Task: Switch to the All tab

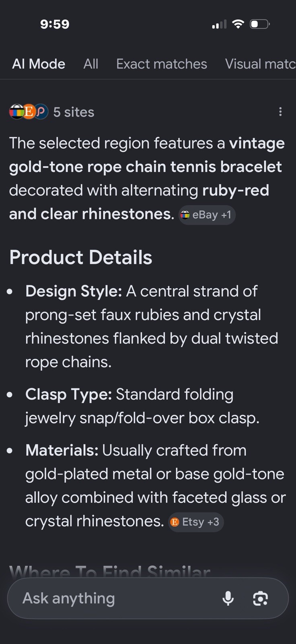Action: 91,64
